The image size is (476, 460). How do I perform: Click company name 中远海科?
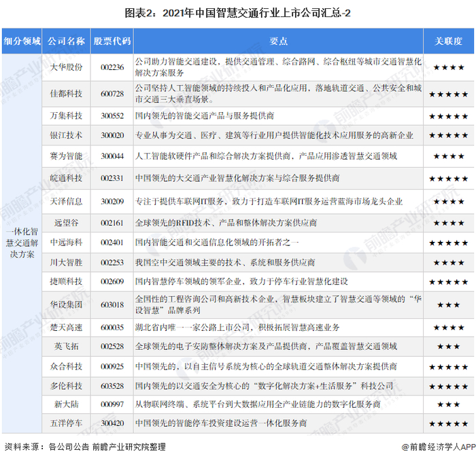point(66,243)
